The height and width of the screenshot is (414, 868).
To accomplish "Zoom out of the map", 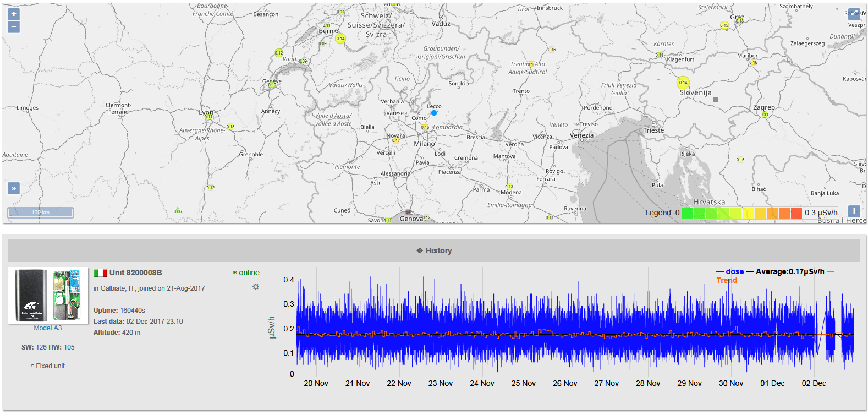I will click(x=14, y=26).
